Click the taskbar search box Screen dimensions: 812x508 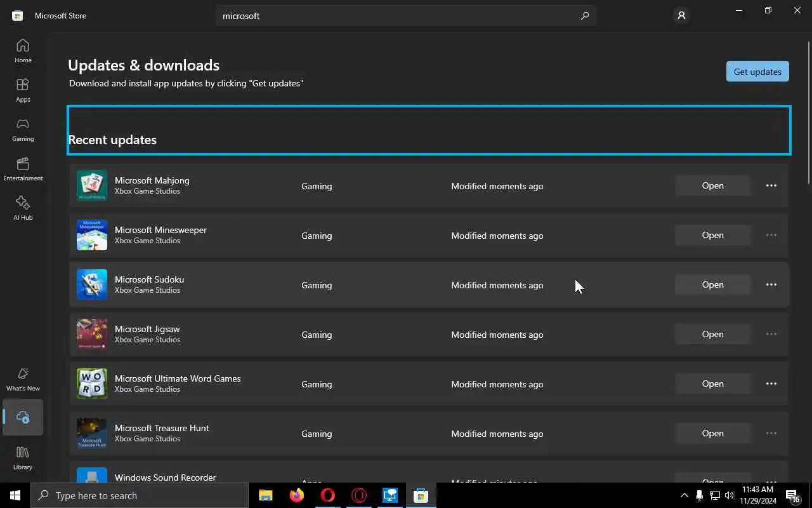[x=140, y=495]
